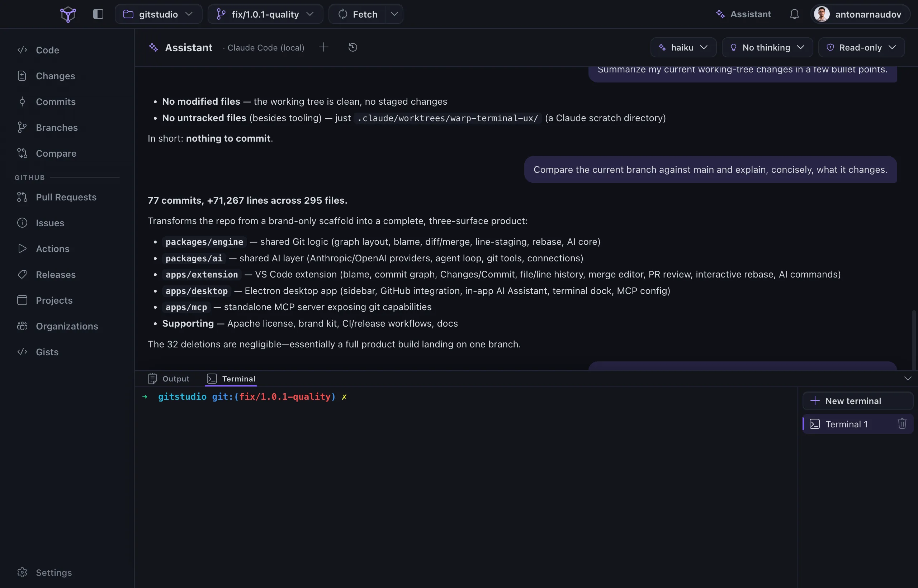
Task: Click the Issues icon in sidebar
Action: (x=22, y=223)
